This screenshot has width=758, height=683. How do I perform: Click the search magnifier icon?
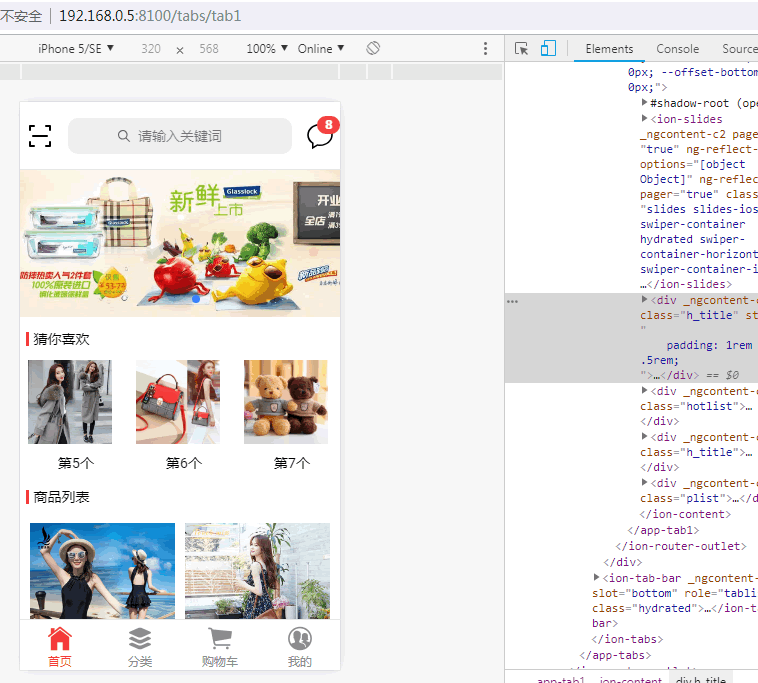[x=124, y=136]
